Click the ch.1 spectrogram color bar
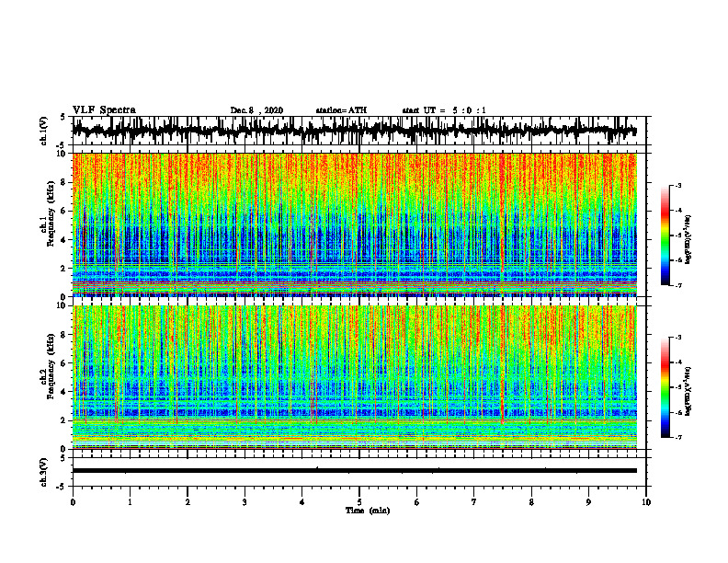The height and width of the screenshot is (563, 728). click(665, 236)
